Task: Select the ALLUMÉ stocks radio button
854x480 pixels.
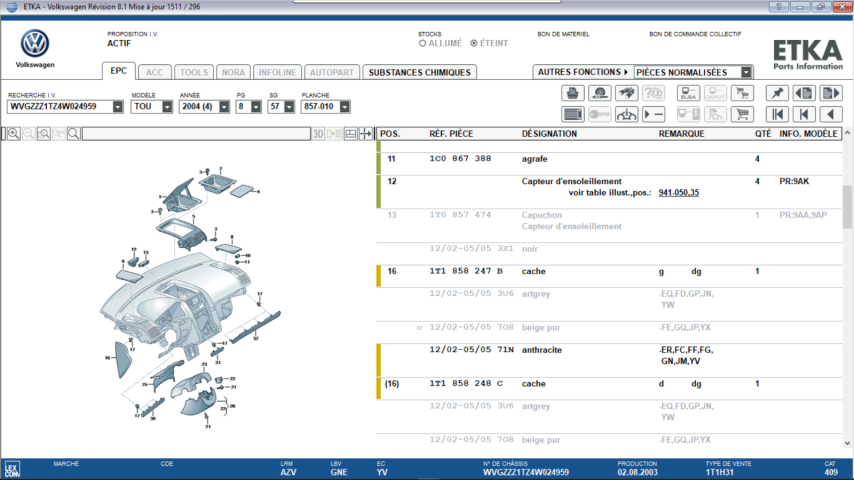Action: [x=422, y=43]
